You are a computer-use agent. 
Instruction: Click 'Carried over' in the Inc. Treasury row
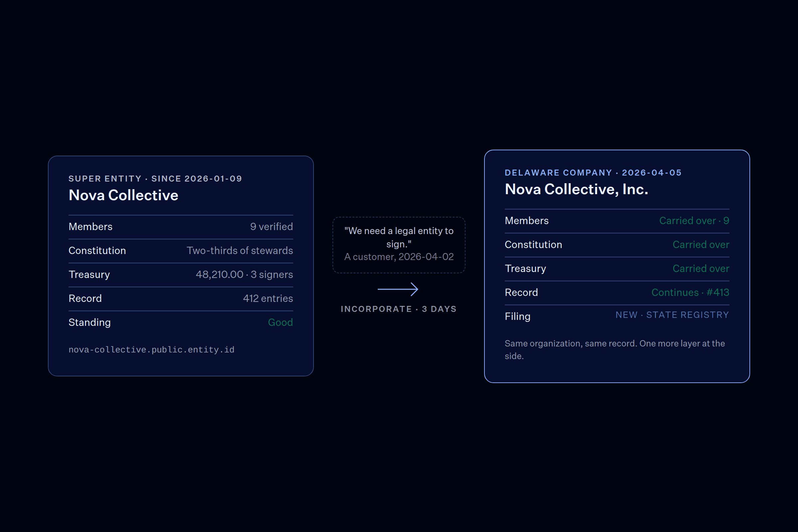(701, 268)
